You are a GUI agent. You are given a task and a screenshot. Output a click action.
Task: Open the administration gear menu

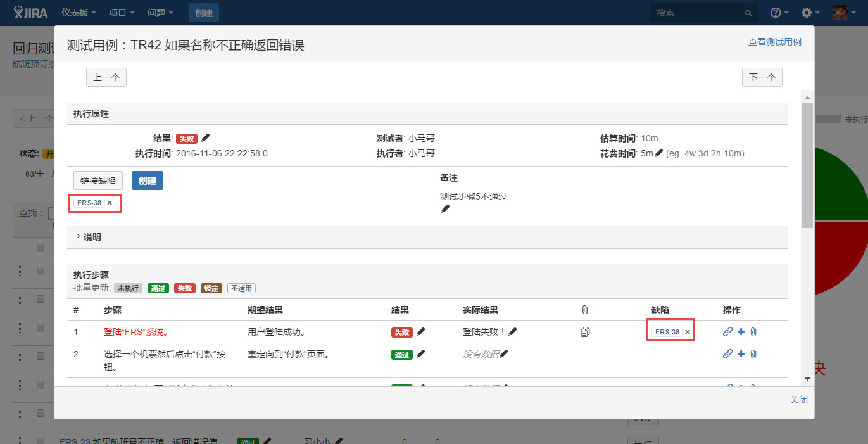pos(810,13)
